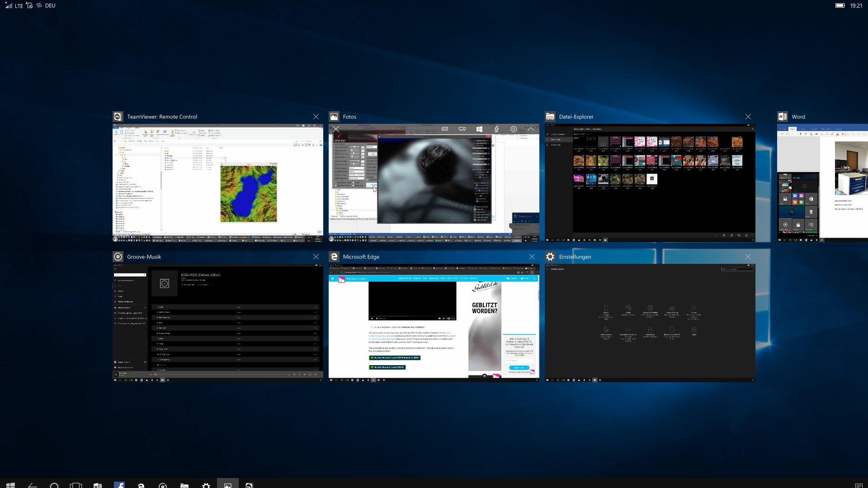The image size is (868, 488).
Task: Open the Start menu from the taskbar
Action: click(11, 484)
